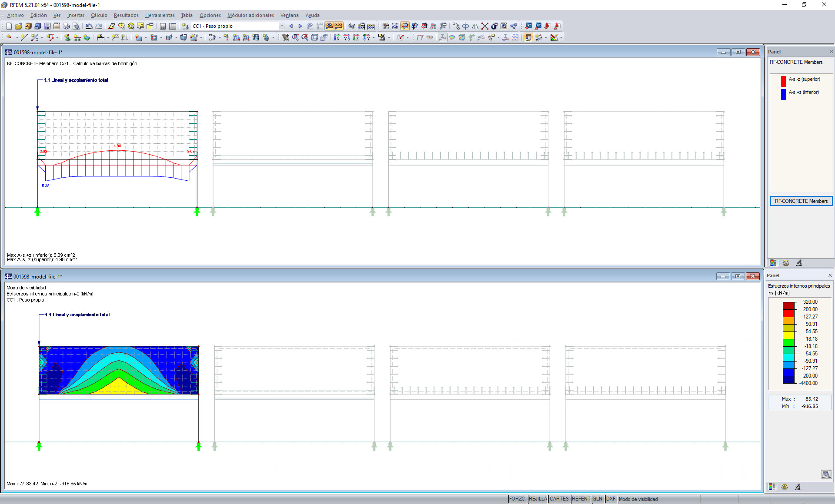Viewport: 835px width, 504px height.
Task: Click the red A-s,-z (superior) color swatch
Action: click(x=783, y=81)
